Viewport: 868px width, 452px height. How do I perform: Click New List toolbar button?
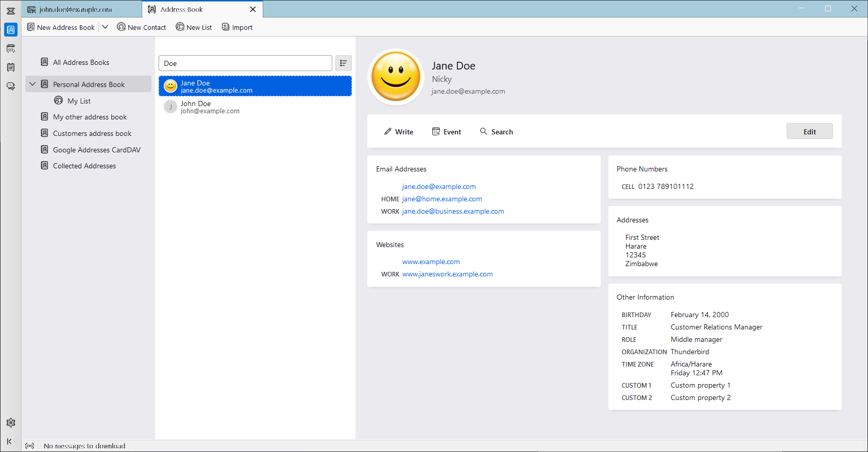pos(194,27)
